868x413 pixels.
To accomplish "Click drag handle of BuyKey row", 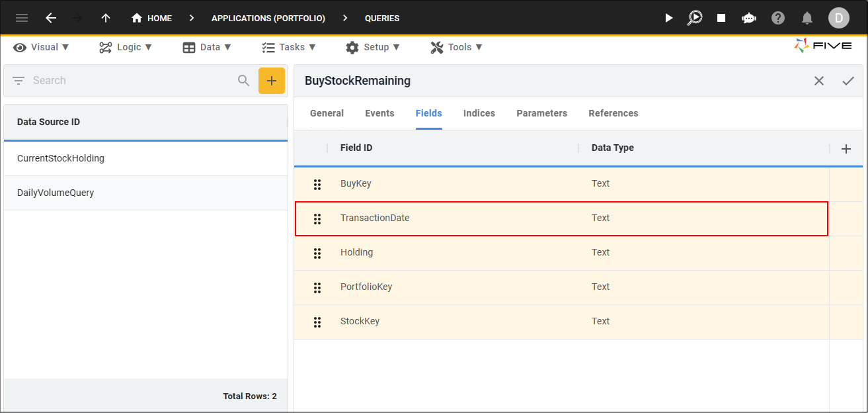I will 317,184.
